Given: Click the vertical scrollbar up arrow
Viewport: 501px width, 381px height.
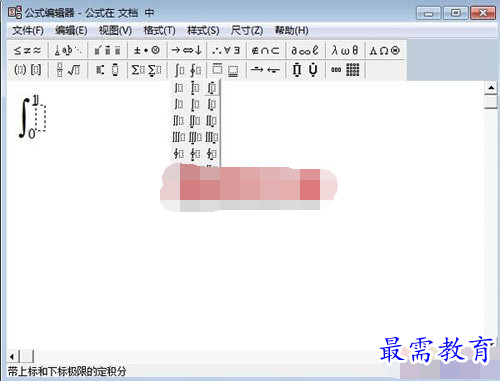Looking at the screenshot, I should (491, 88).
